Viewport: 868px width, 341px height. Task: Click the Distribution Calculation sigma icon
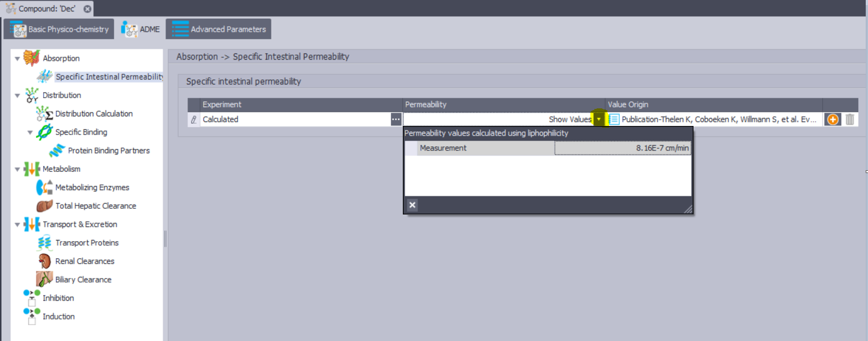(44, 113)
